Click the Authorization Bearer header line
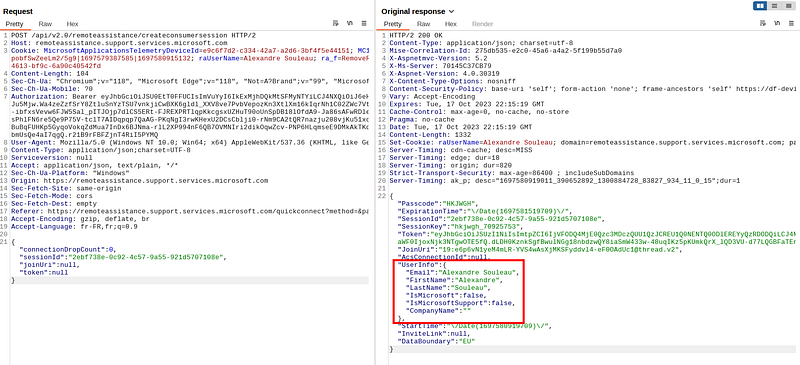The image size is (800, 365). 189,96
